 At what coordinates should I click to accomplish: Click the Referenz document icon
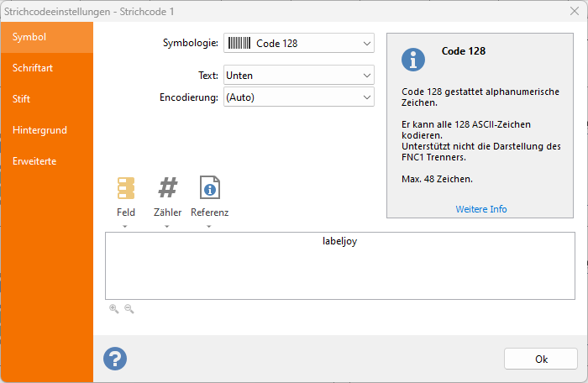click(x=210, y=188)
